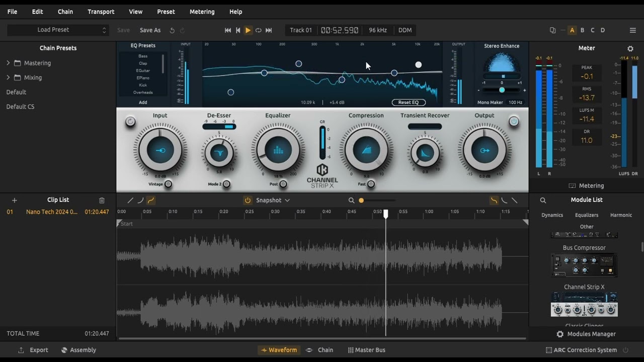Open the Load Preset dropdown

(x=58, y=30)
